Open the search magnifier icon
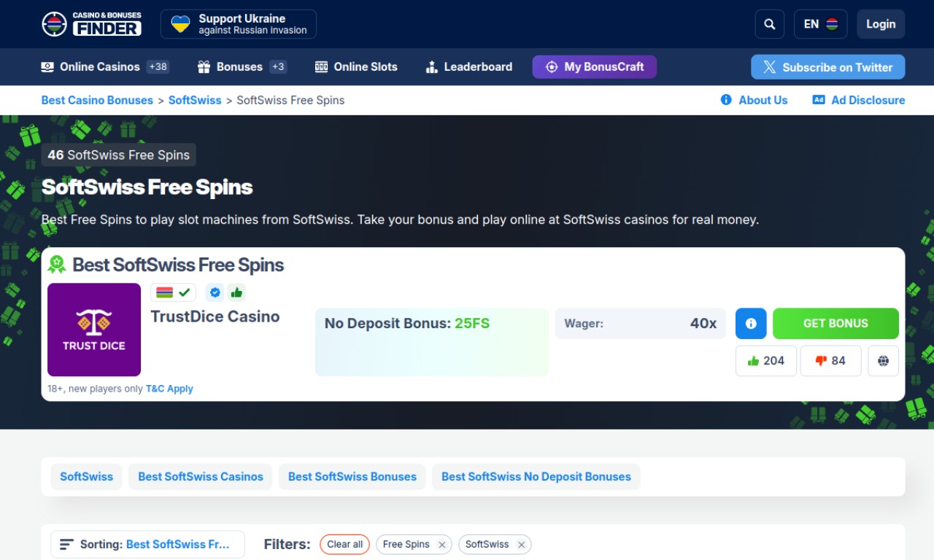934x560 pixels. pos(769,24)
